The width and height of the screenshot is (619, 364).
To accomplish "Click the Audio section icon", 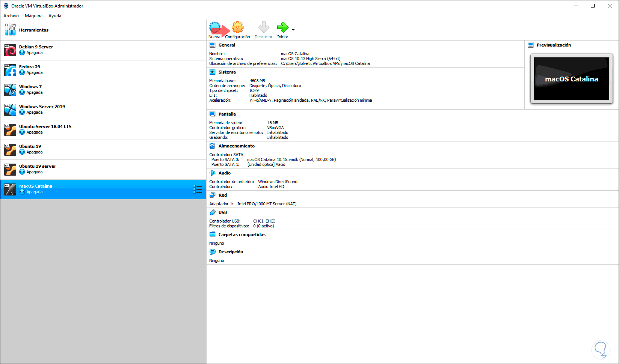I will 213,173.
